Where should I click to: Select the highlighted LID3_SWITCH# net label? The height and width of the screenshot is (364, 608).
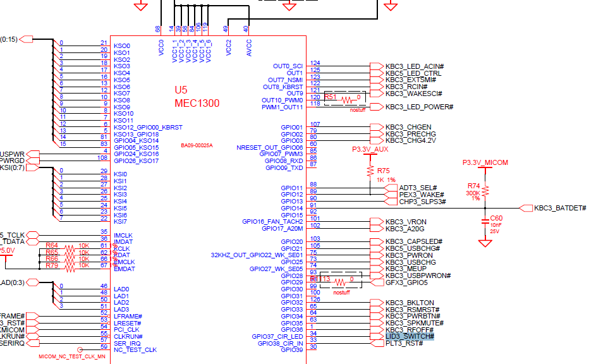[410, 336]
